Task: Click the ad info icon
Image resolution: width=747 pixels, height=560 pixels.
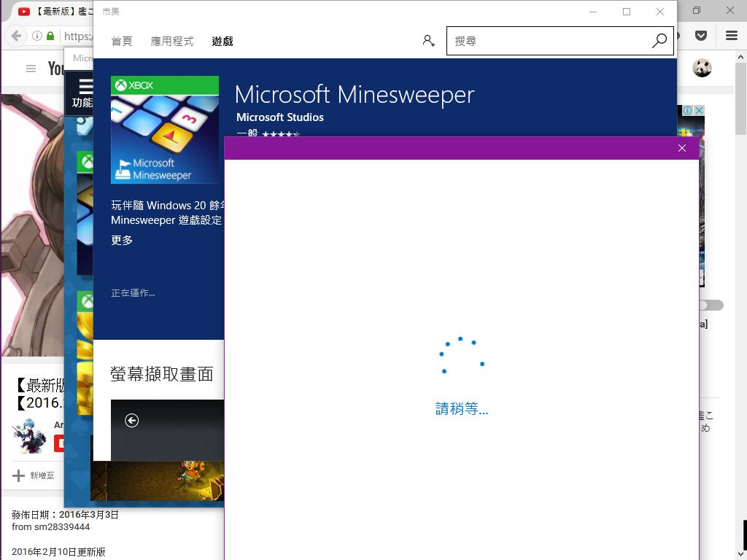Action: pos(687,111)
